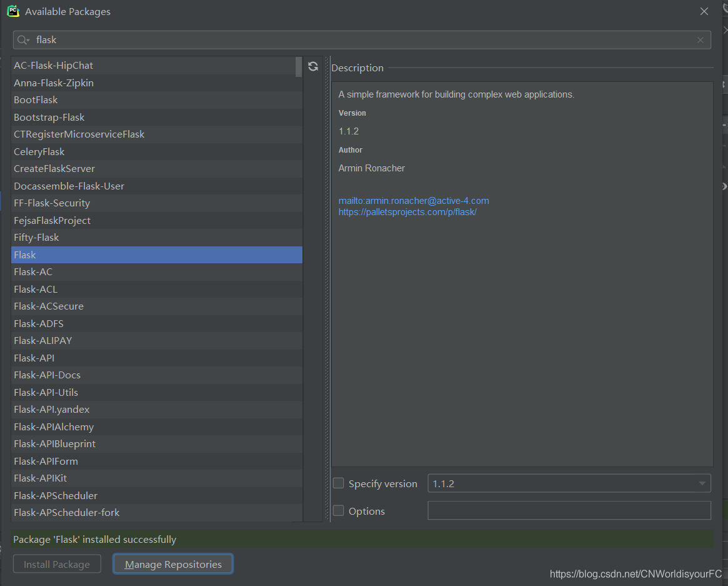
Task: Choose the CeleryFlask package entry
Action: [39, 151]
